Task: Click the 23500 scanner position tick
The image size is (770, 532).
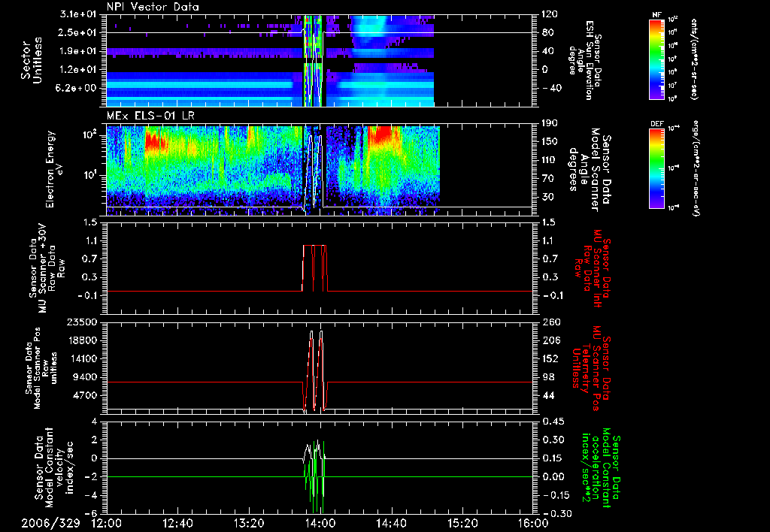Action: click(83, 322)
